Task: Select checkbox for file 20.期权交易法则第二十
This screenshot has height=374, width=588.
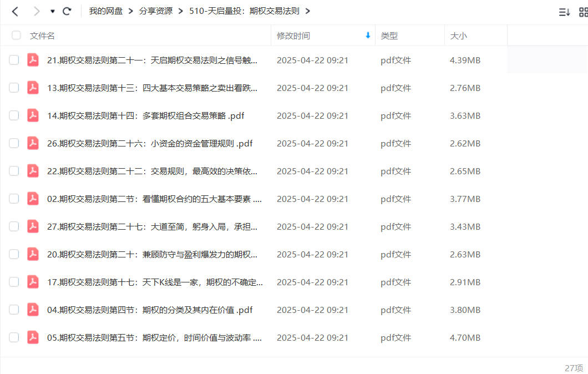Action: (14, 254)
